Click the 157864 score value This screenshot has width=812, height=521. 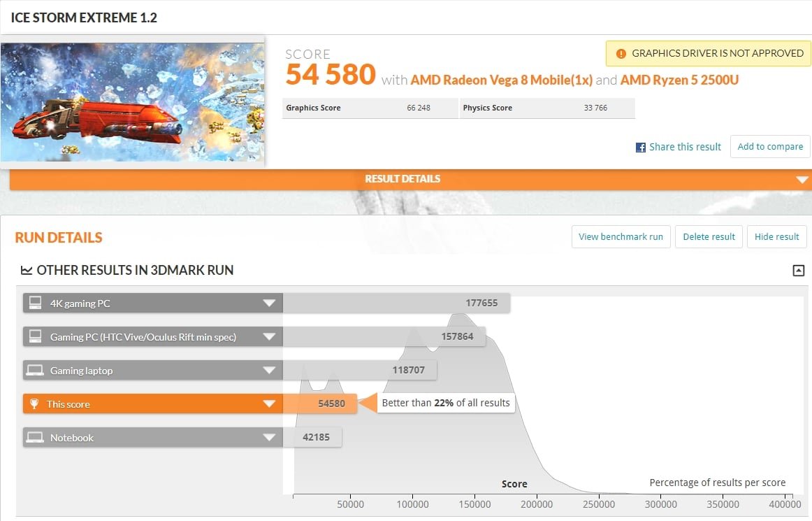457,336
